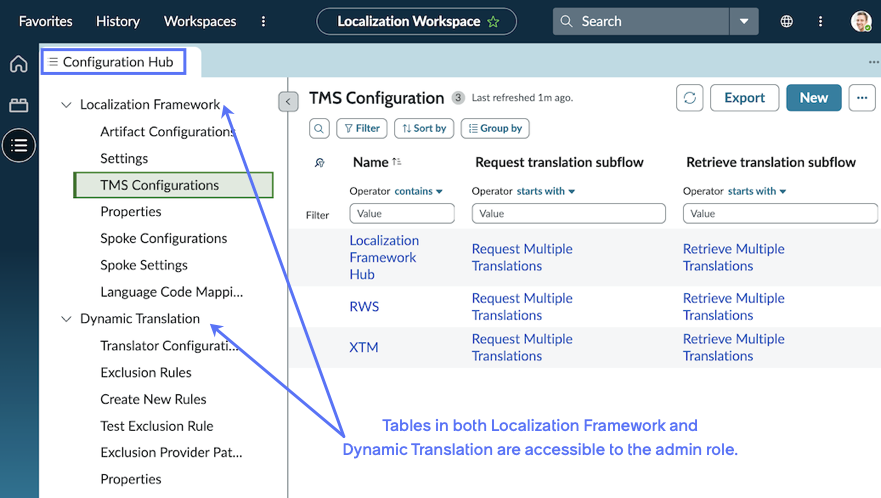Open Create New Rules tree item
The image size is (881, 498).
pyautogui.click(x=153, y=399)
